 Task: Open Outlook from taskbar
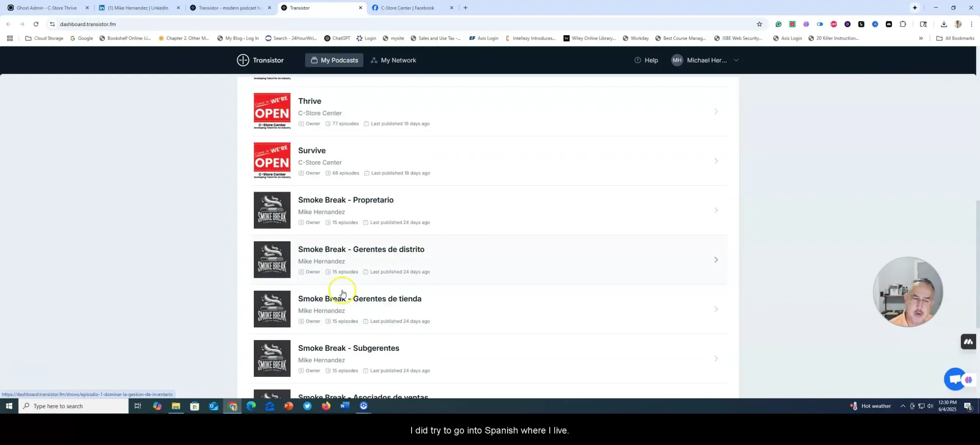(x=214, y=406)
